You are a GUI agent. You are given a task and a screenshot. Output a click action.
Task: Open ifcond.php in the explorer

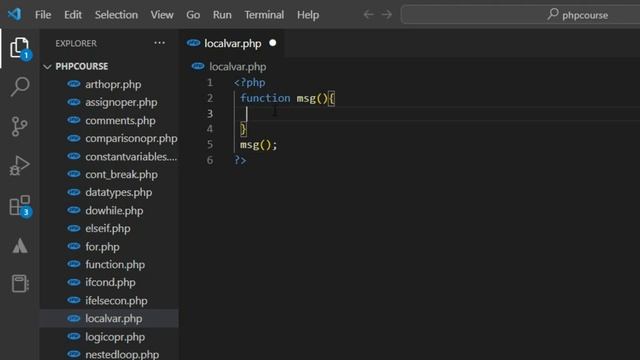coord(109,282)
